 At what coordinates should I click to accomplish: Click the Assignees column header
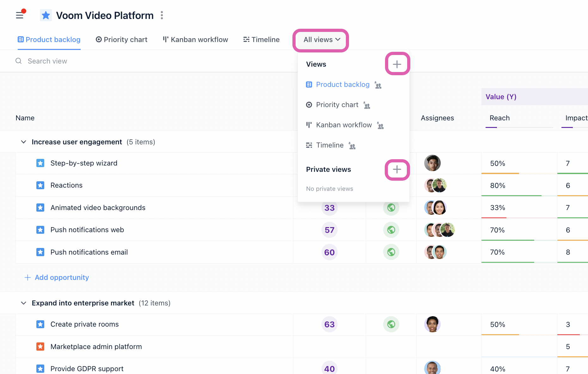pos(437,118)
